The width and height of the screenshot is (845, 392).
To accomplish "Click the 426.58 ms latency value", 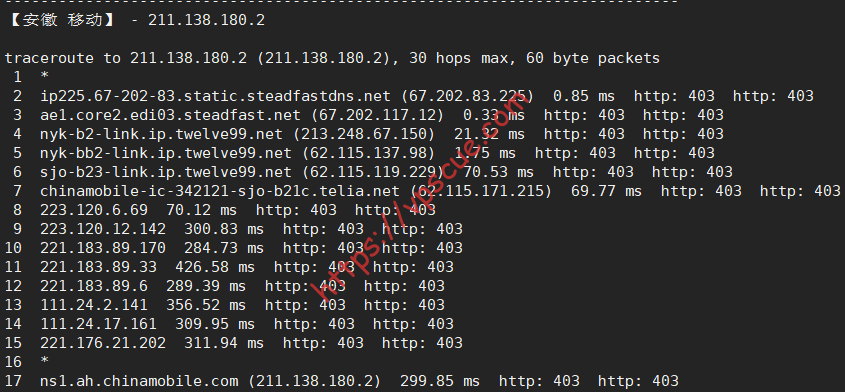I will pos(211,266).
